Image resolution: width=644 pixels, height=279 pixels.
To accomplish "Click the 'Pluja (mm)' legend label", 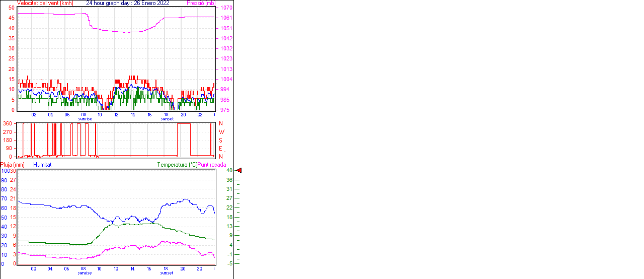I will tap(13, 165).
